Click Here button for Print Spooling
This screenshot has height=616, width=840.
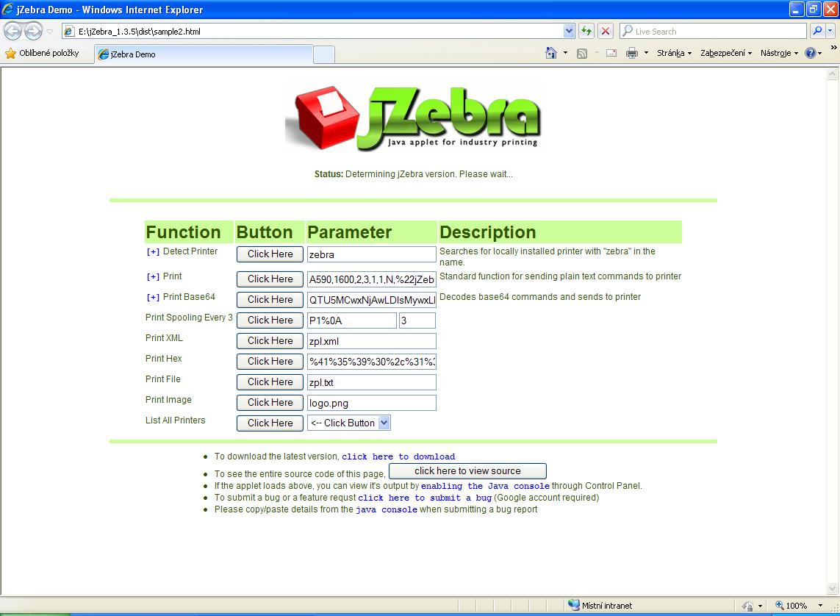pyautogui.click(x=270, y=320)
